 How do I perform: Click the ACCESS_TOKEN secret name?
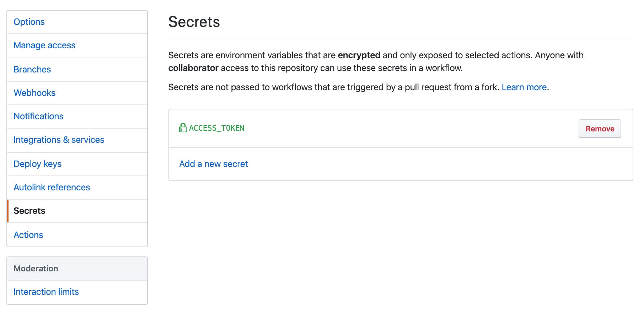point(217,128)
